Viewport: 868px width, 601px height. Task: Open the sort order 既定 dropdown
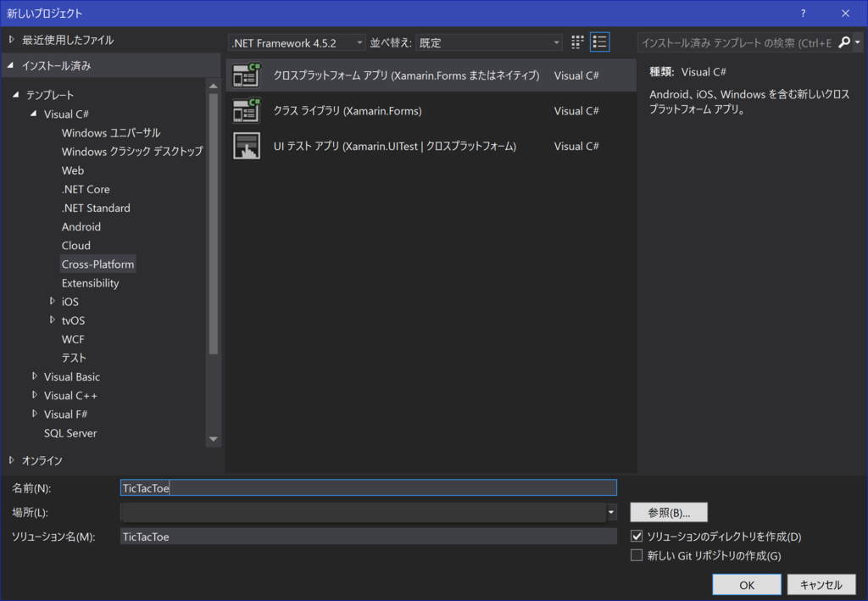click(489, 42)
